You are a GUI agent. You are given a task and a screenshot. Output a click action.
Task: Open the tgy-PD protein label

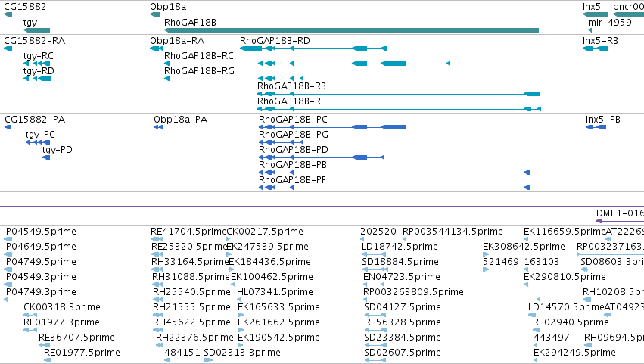pos(57,150)
